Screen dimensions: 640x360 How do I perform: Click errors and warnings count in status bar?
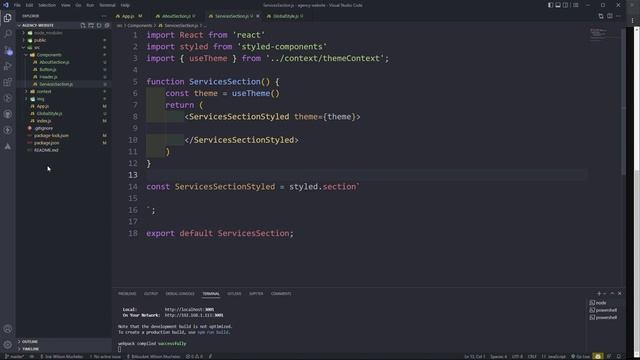click(194, 356)
